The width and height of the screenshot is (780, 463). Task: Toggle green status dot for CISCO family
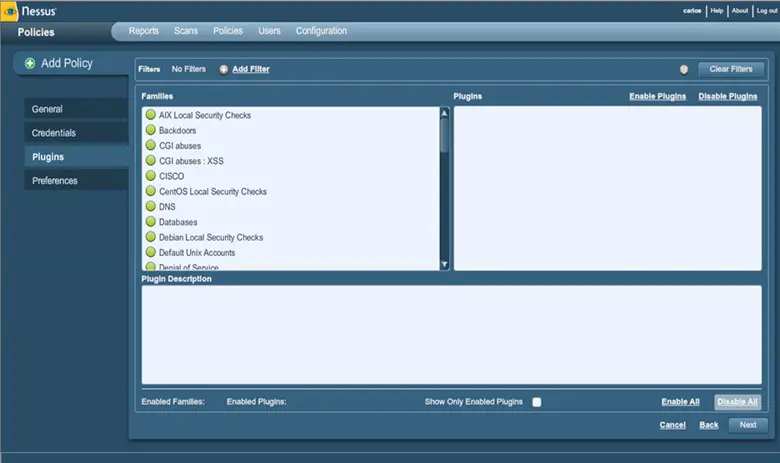pyautogui.click(x=151, y=176)
